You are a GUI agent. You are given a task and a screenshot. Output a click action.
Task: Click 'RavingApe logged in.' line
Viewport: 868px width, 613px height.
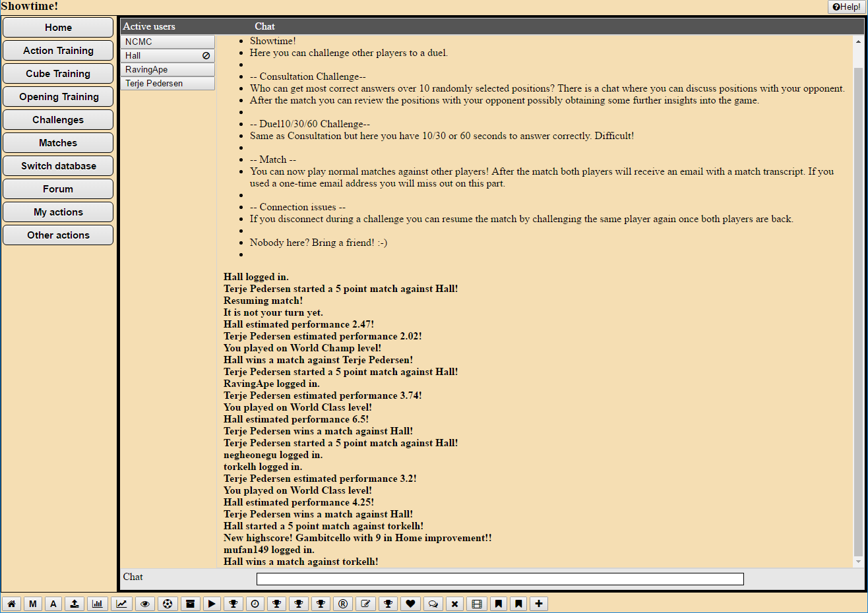271,384
